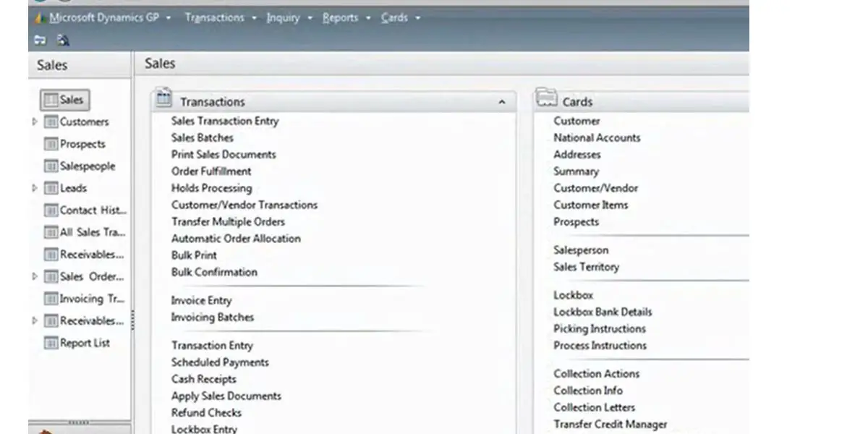
Task: Open Invoicing Batches
Action: [213, 317]
